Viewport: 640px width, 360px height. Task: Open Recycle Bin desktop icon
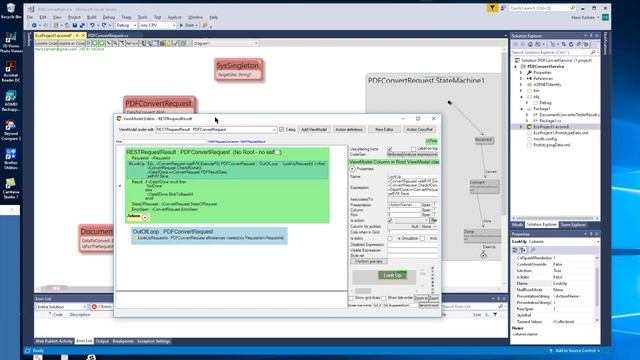point(11,11)
